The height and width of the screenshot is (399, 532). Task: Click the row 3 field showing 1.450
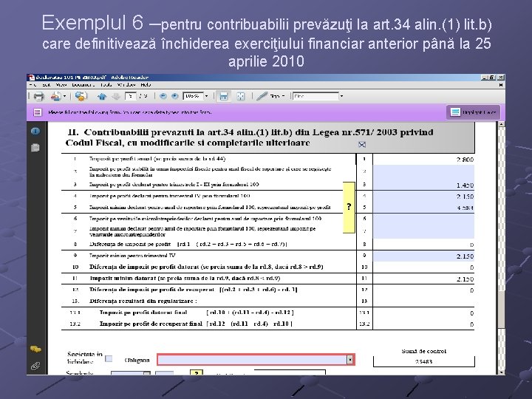click(423, 185)
